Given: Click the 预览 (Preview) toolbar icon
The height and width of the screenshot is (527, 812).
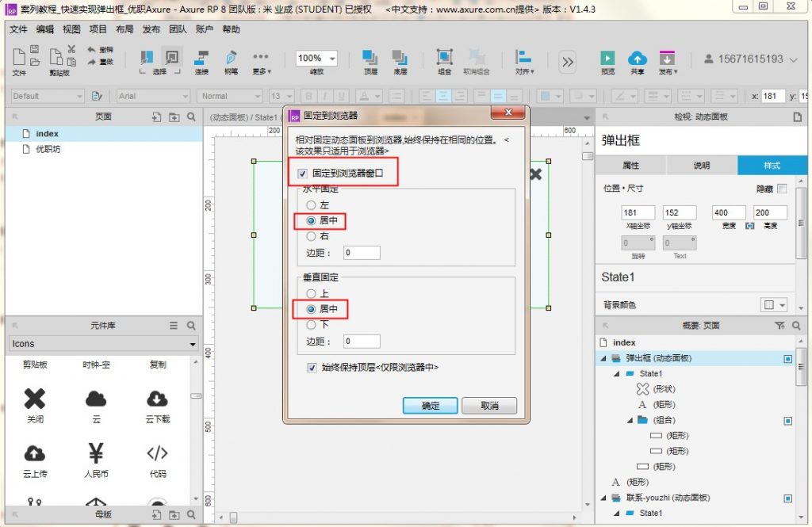Looking at the screenshot, I should (607, 59).
